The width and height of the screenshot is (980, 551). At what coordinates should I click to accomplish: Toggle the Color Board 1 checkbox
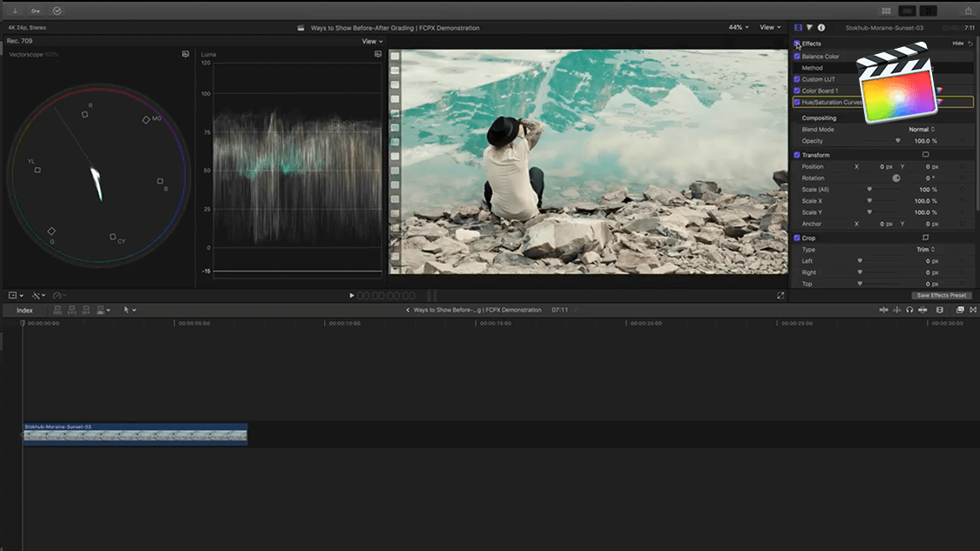(797, 91)
